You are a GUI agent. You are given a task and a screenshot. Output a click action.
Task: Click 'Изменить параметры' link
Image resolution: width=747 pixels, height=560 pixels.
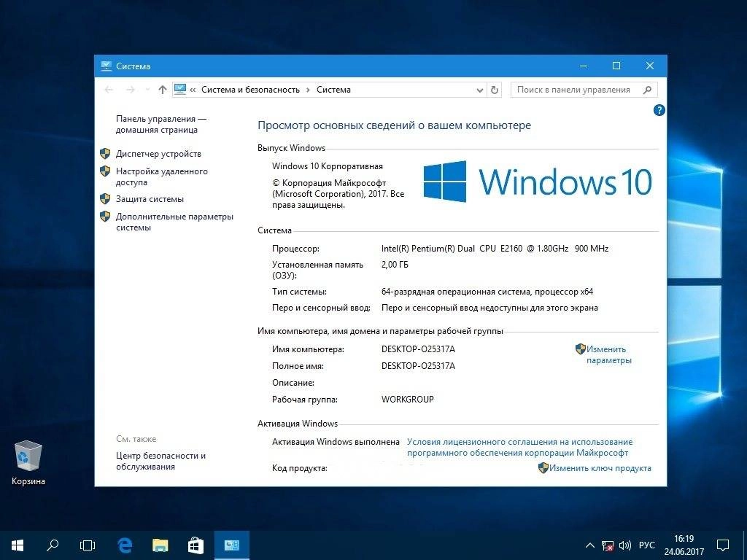tap(609, 355)
